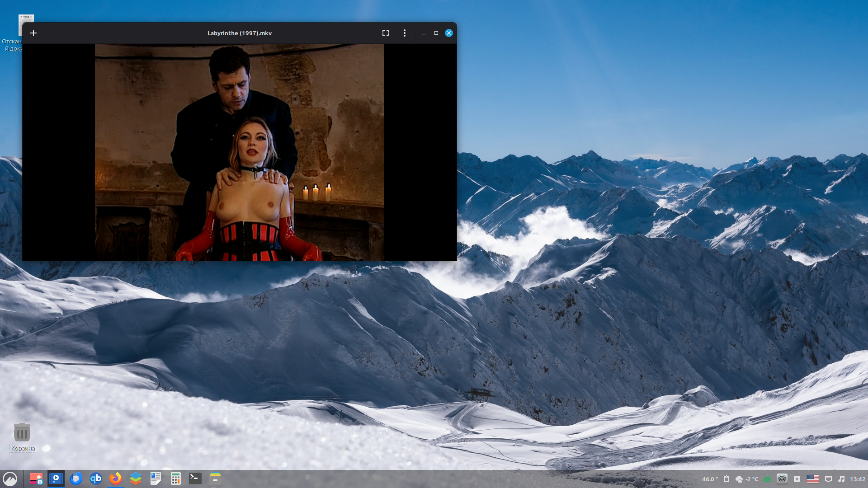Open the sound applet music note

[841, 479]
